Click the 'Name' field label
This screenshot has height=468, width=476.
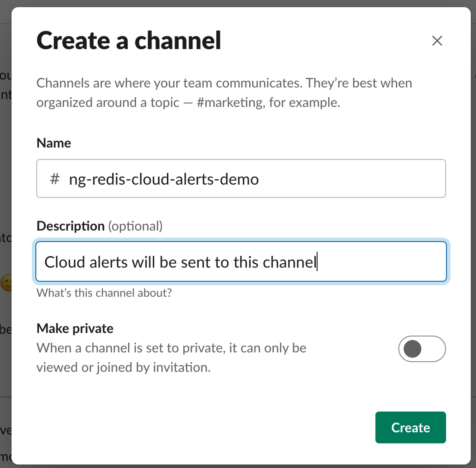tap(54, 143)
